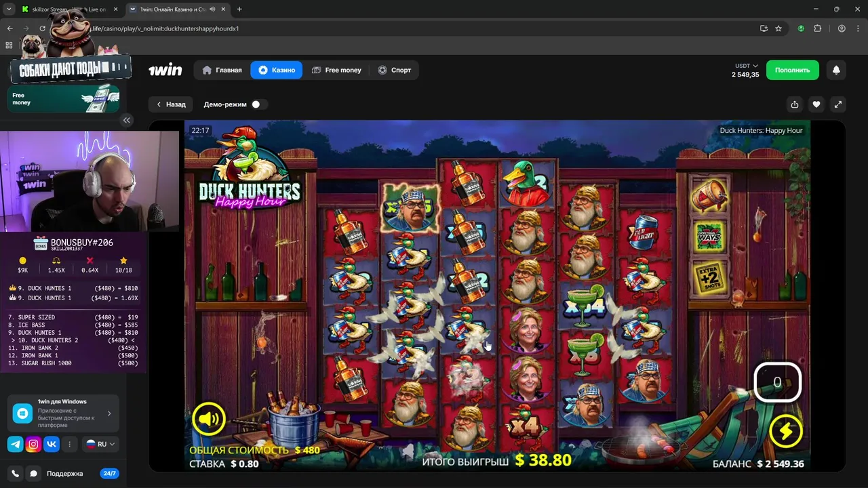Switch to the Спорт tab
868x488 pixels.
(x=394, y=70)
